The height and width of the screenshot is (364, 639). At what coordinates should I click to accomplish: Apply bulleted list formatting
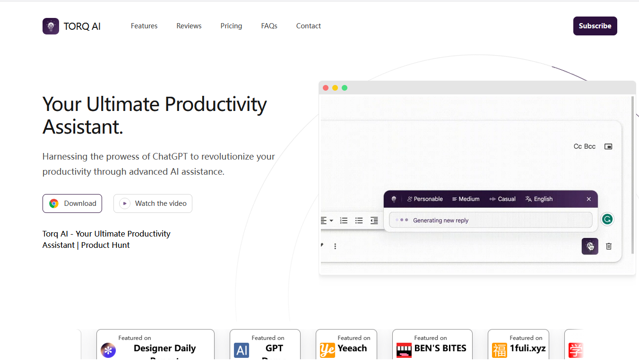359,220
